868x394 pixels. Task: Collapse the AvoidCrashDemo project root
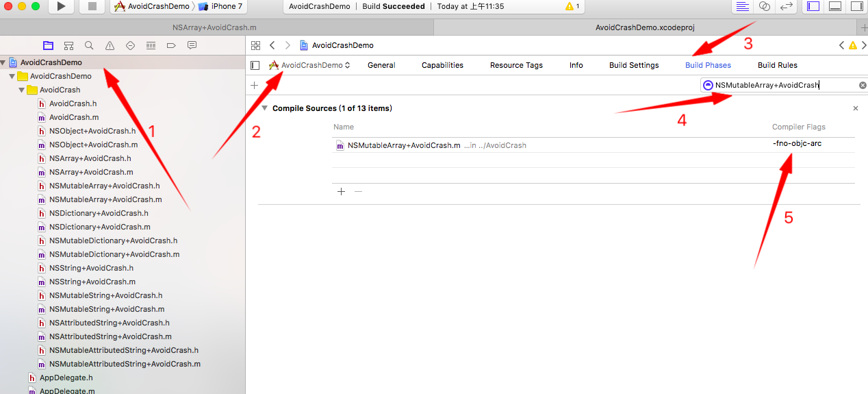coord(3,62)
